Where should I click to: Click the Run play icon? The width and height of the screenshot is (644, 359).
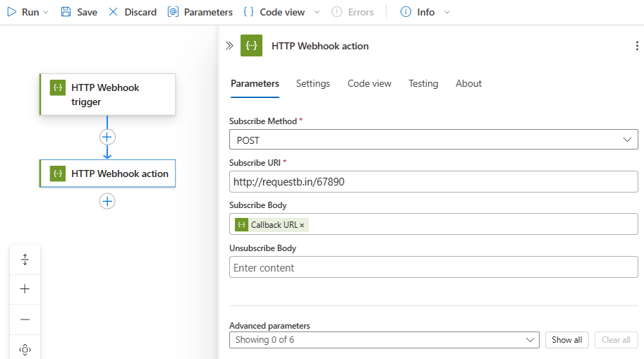(11, 12)
